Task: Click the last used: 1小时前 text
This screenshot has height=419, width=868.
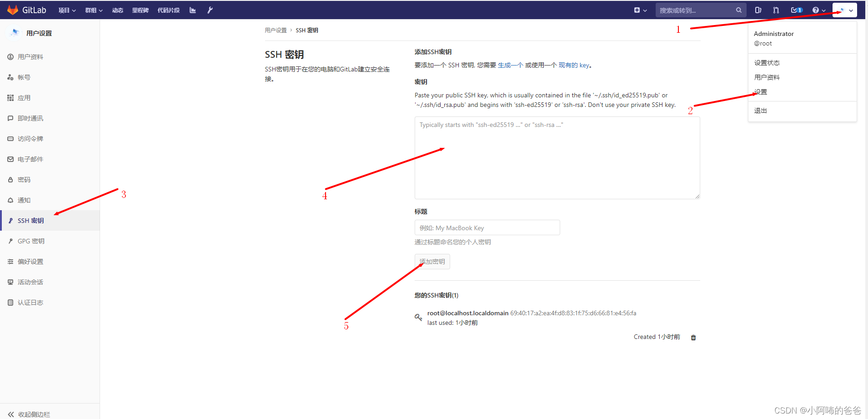Action: (452, 323)
